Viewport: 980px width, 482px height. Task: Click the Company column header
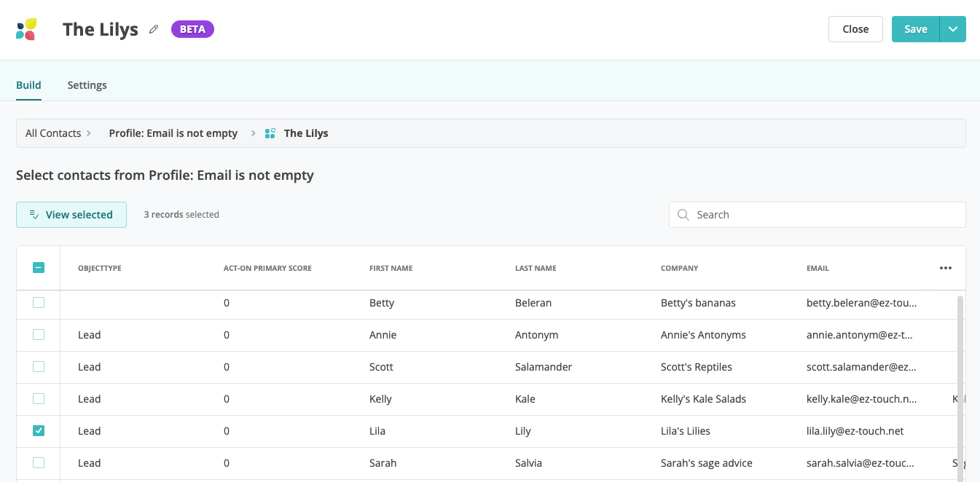680,269
